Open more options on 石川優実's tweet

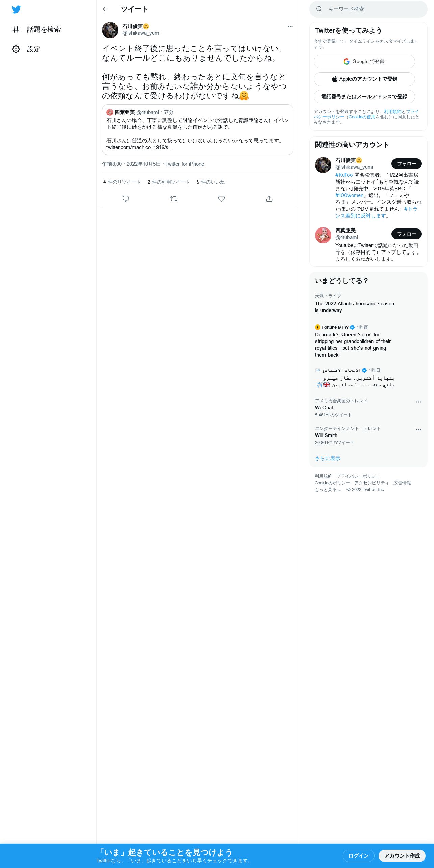[290, 26]
